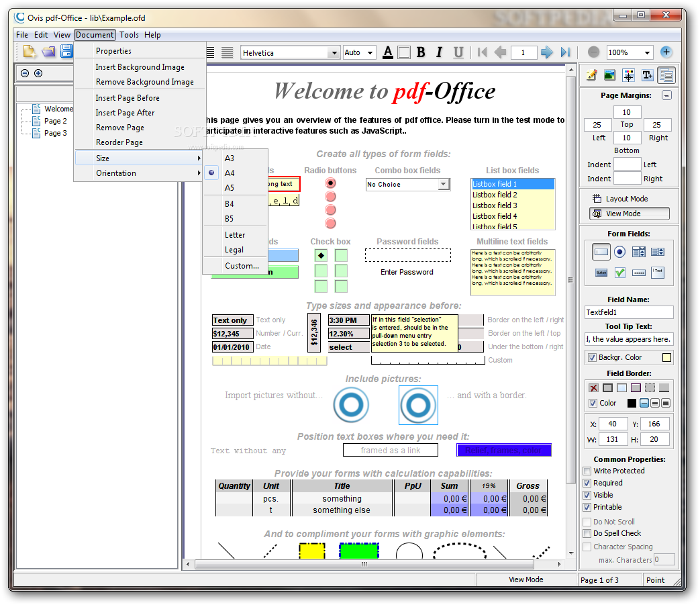Screen dimensions: 700x605
Task: Select the underline field border style
Action: click(664, 387)
